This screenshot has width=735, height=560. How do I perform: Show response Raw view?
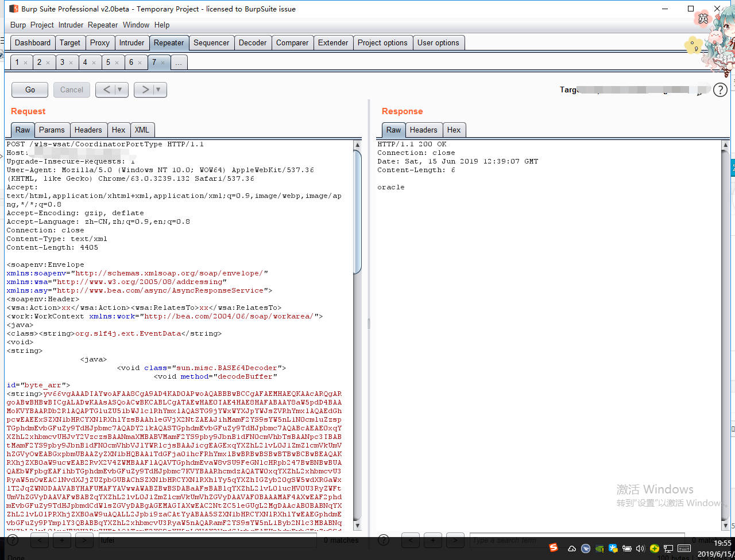[393, 130]
